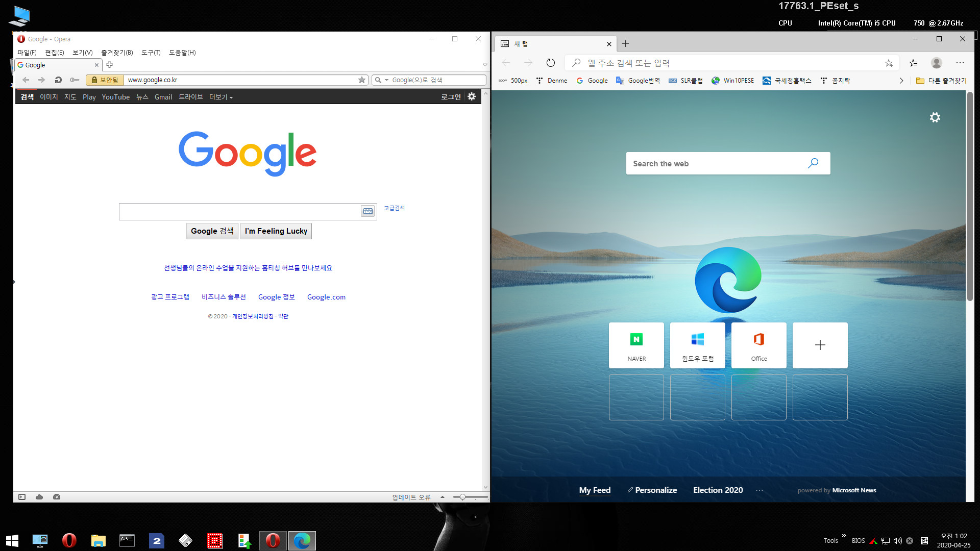Open Windows Start button

coord(12,540)
